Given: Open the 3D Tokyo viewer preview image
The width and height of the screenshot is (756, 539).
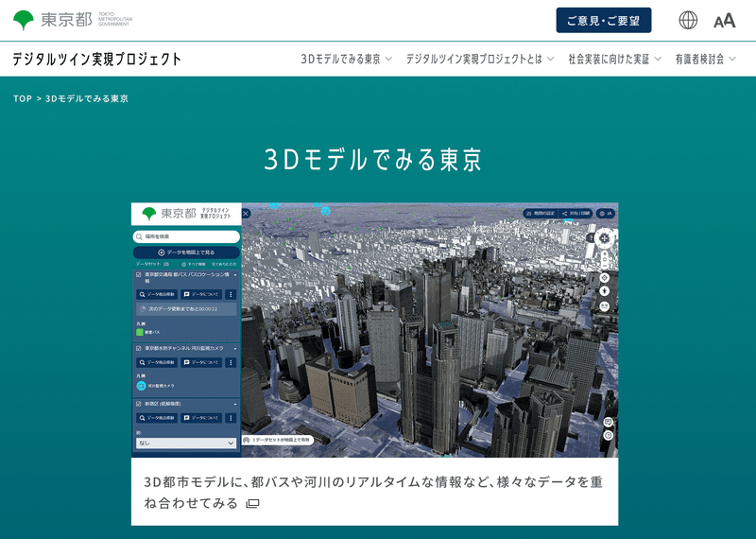Looking at the screenshot, I should click(374, 330).
